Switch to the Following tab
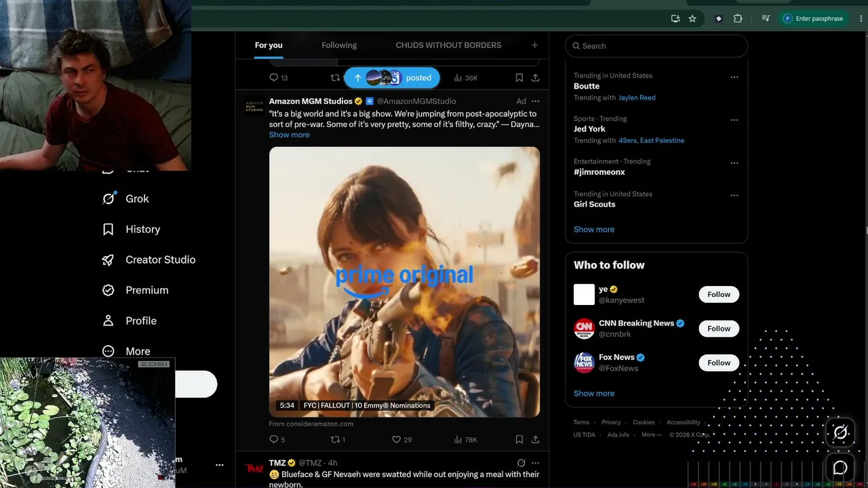 (339, 45)
